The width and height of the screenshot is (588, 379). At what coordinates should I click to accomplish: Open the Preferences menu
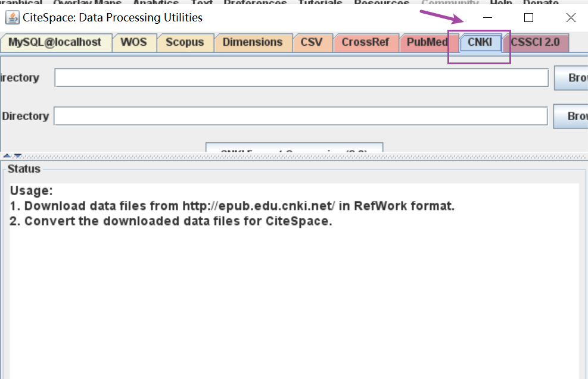[256, 2]
